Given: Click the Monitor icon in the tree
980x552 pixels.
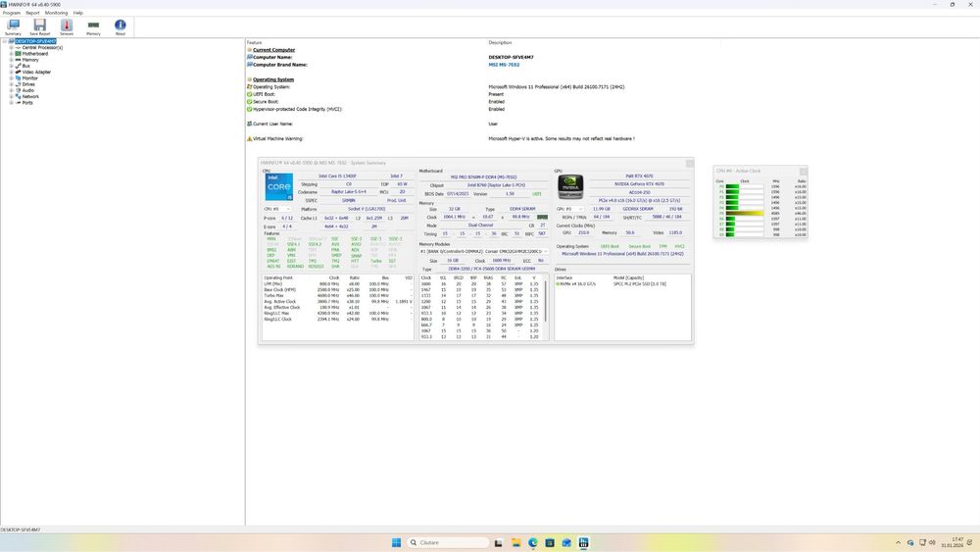Looking at the screenshot, I should (x=18, y=78).
